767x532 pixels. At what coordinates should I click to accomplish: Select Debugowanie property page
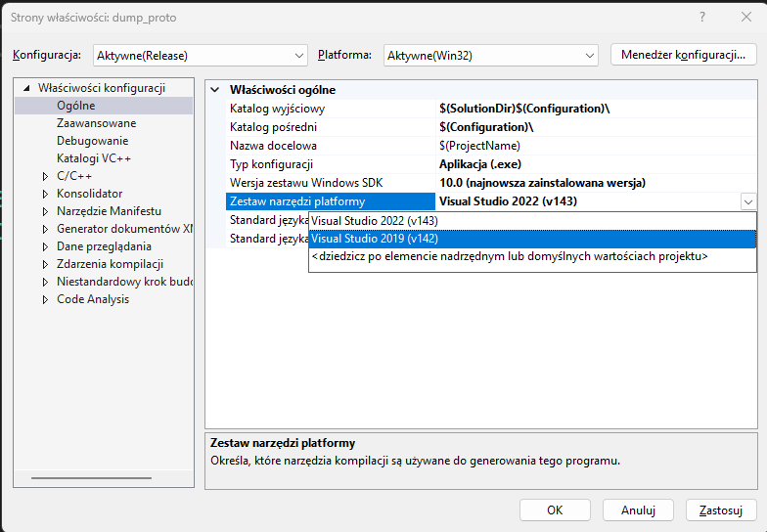click(x=92, y=141)
